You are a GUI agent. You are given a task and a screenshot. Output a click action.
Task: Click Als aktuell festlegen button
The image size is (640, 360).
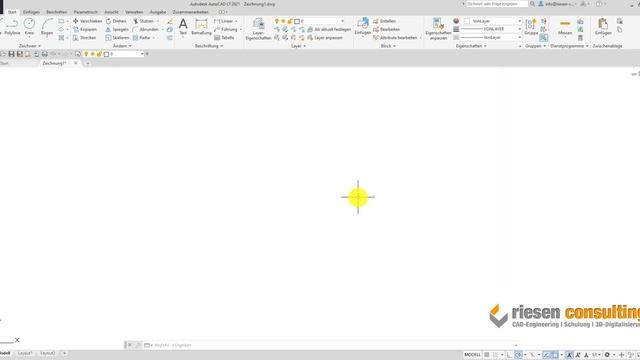click(329, 29)
